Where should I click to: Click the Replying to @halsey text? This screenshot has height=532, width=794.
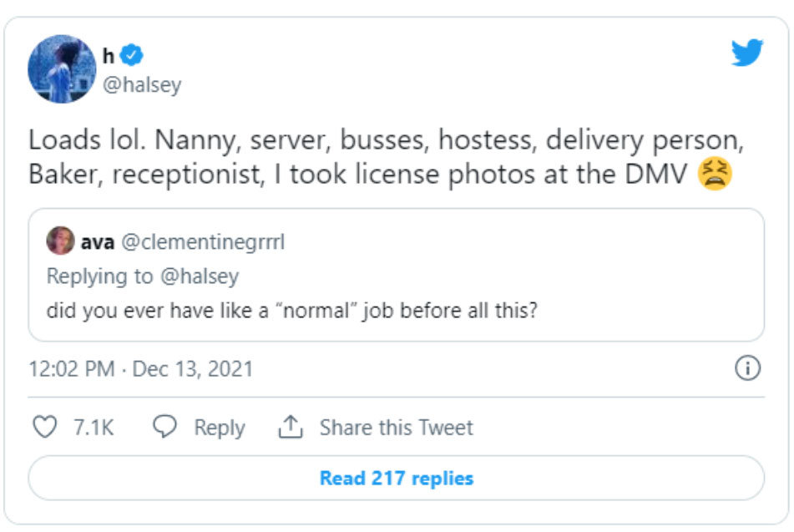tap(142, 276)
